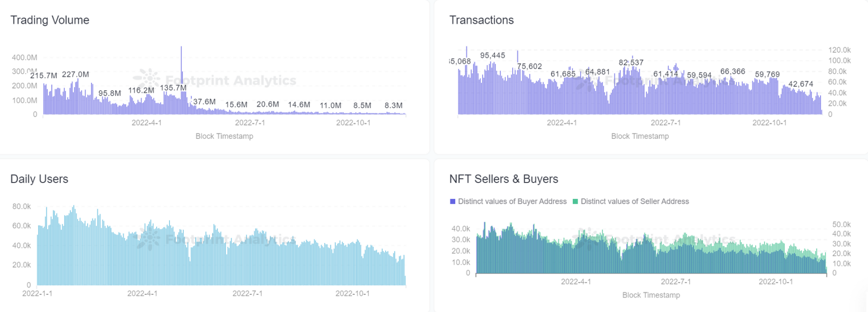The width and height of the screenshot is (868, 312).
Task: Click Block Timestamp axis title under Transactions chart
Action: (x=639, y=136)
